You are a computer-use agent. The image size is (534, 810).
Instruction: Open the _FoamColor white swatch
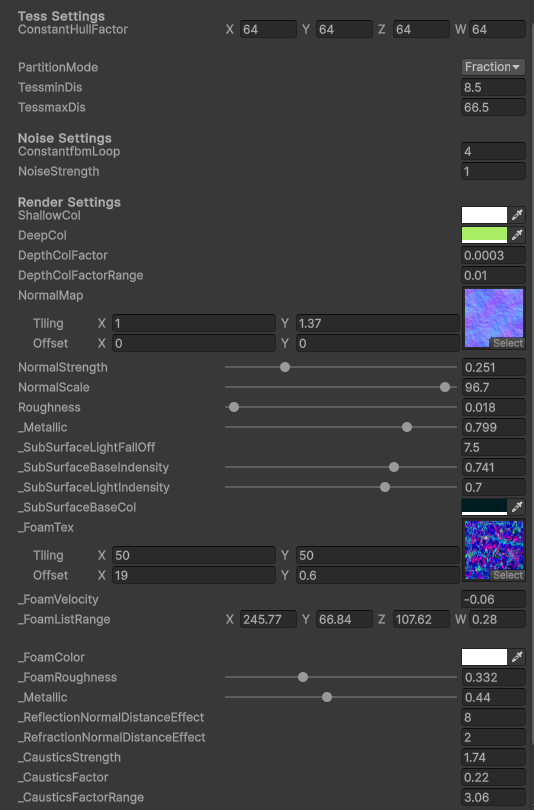[484, 657]
